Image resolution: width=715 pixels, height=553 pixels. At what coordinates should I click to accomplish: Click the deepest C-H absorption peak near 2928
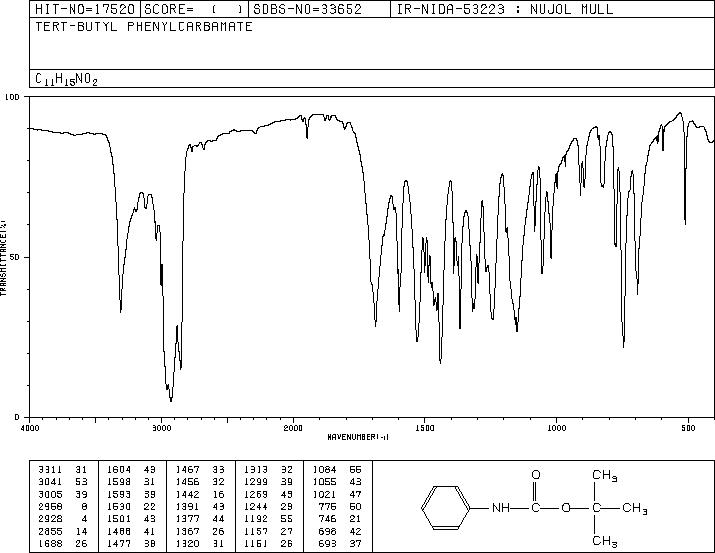171,400
